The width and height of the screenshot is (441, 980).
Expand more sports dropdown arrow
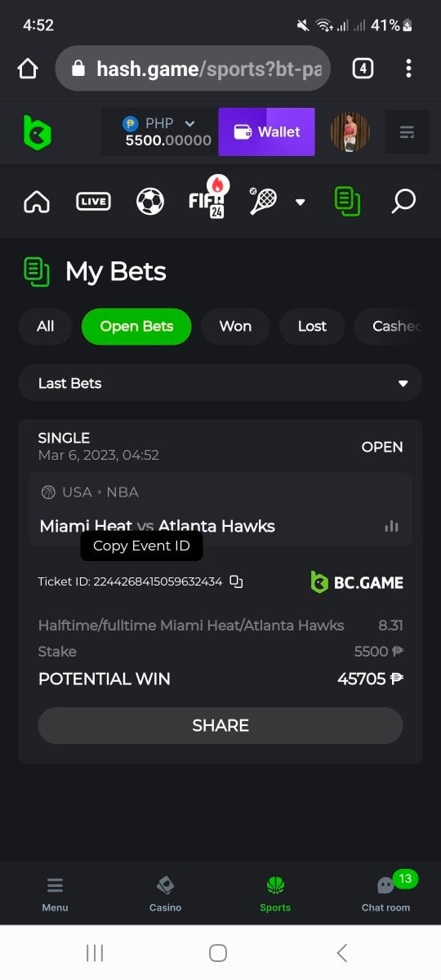pyautogui.click(x=300, y=202)
